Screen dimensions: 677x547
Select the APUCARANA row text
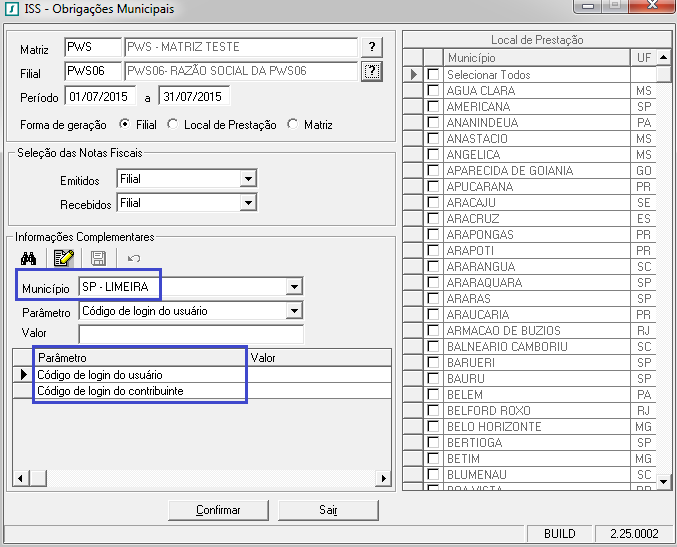480,187
